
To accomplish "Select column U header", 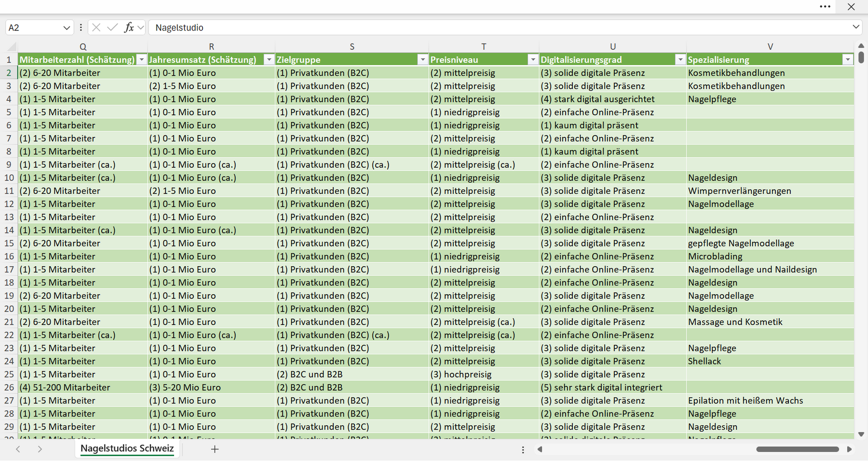I will coord(613,47).
